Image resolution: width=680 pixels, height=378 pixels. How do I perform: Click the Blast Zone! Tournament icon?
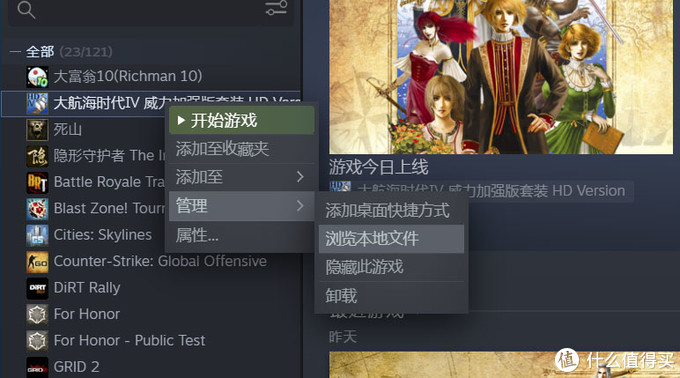[37, 209]
